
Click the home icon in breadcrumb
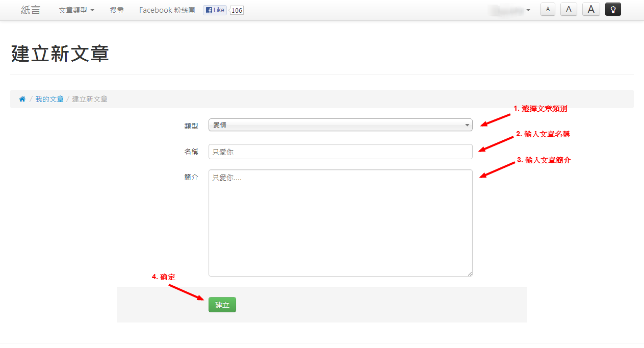pyautogui.click(x=22, y=99)
